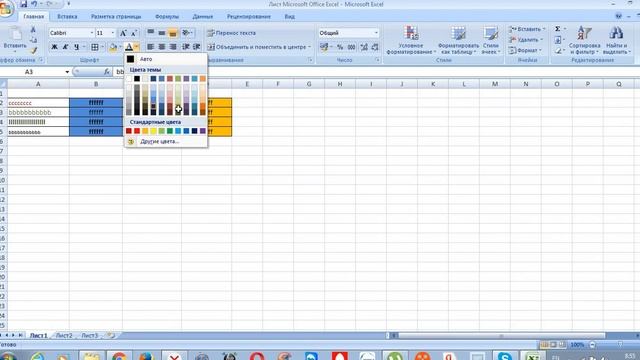Viewport: 640px width, 360px height.
Task: Toggle center horizontal alignment
Action: pyautogui.click(x=162, y=47)
